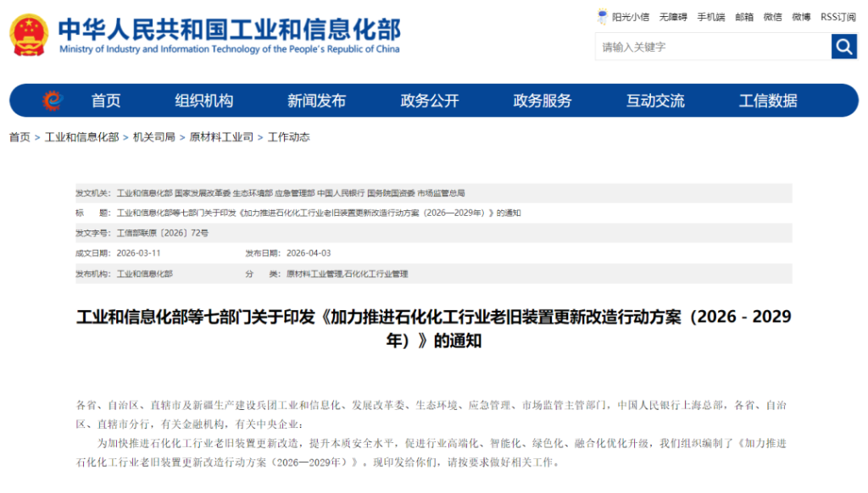Open the 首页 navigation tab

coord(106,101)
